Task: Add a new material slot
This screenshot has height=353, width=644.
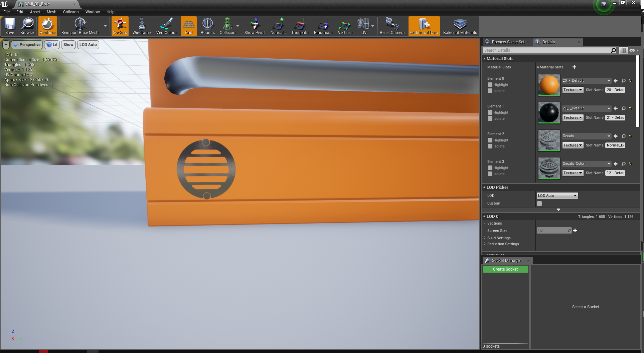Action: click(x=574, y=67)
